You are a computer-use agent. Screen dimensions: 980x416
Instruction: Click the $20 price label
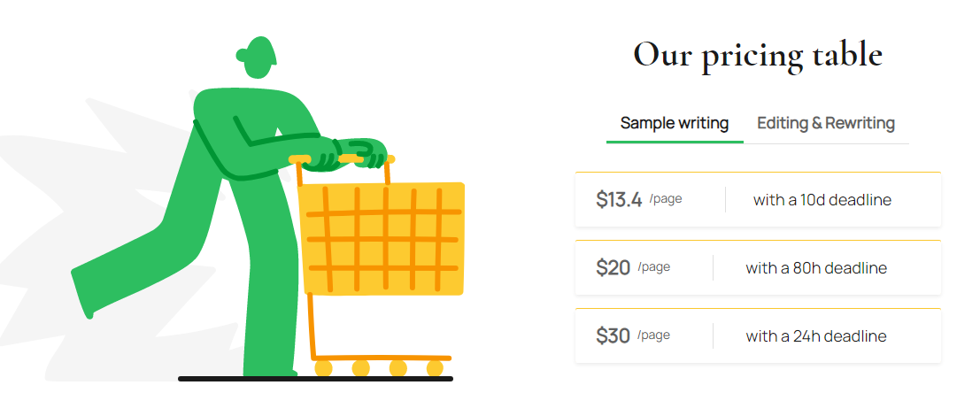[x=613, y=268]
